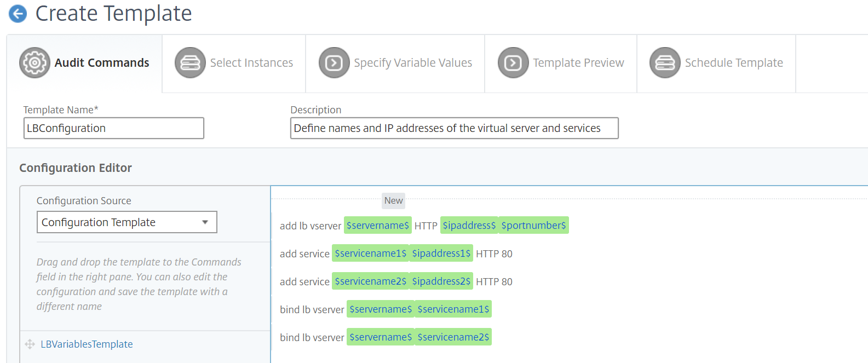Select the $ipaddress$ variable in first command

coord(469,225)
